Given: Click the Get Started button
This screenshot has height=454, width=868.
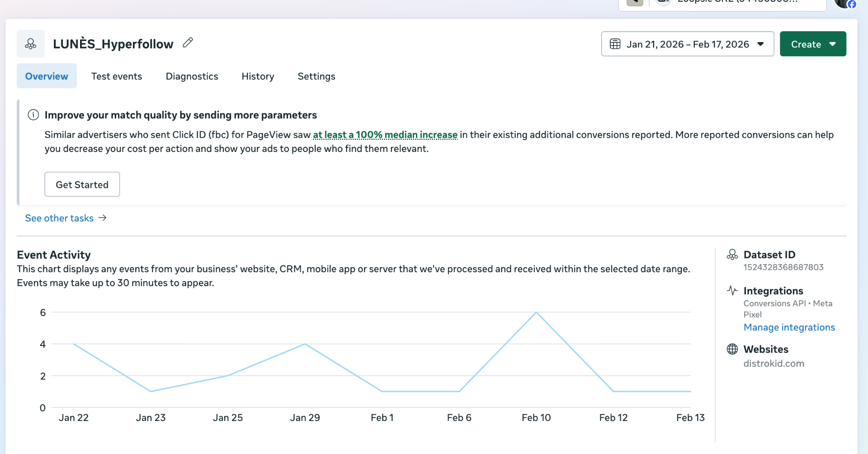Looking at the screenshot, I should tap(82, 184).
